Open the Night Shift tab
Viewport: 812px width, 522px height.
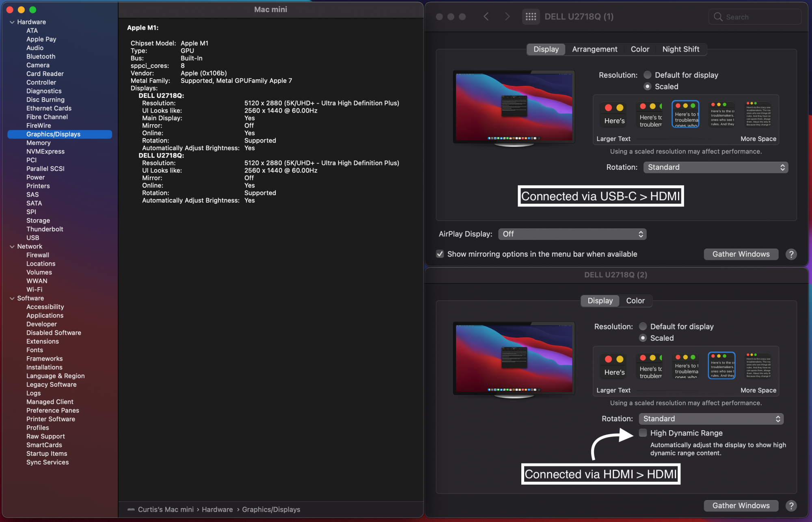point(680,49)
